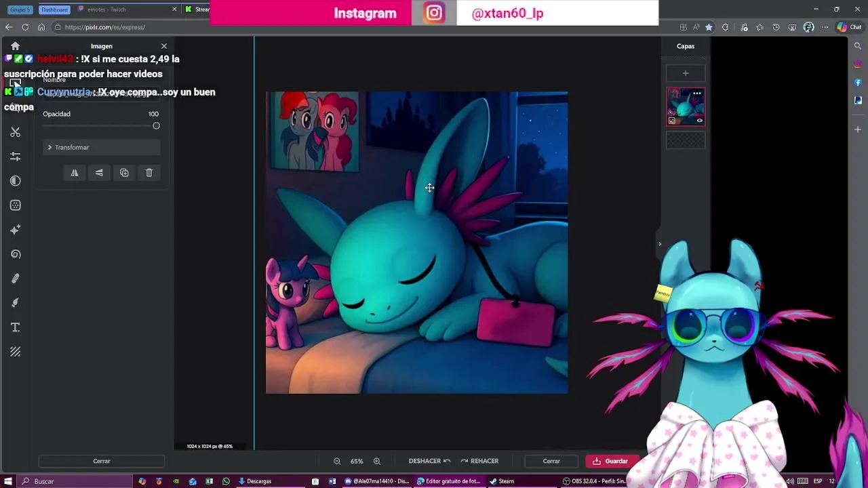Toggle layer visibility eye icon
Screen dimensions: 868x488
tap(700, 121)
